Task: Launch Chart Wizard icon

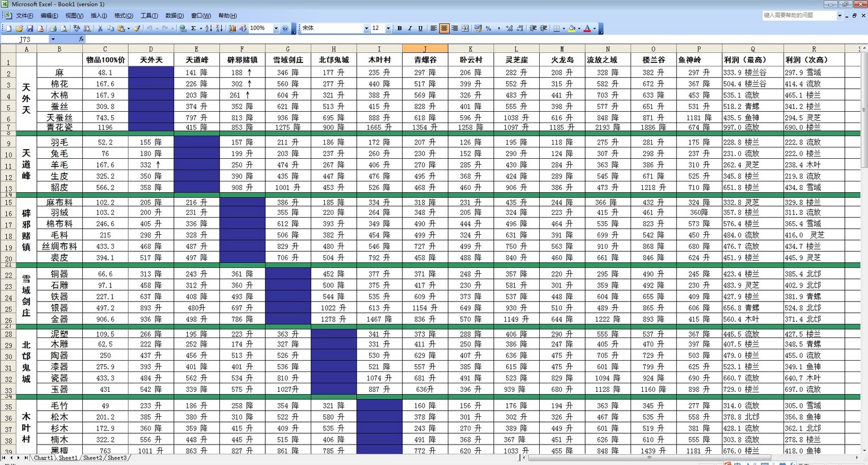Action: [232, 28]
